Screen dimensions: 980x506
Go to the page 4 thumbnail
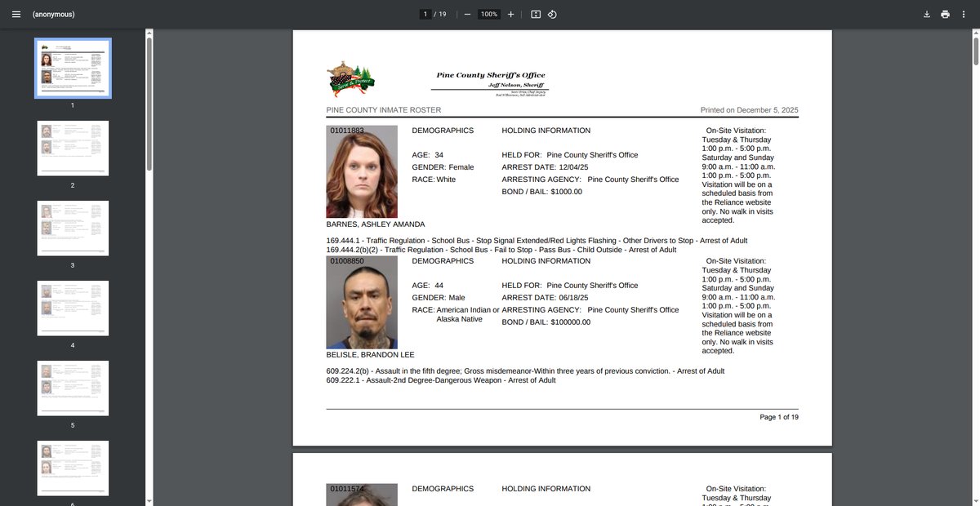pos(73,308)
